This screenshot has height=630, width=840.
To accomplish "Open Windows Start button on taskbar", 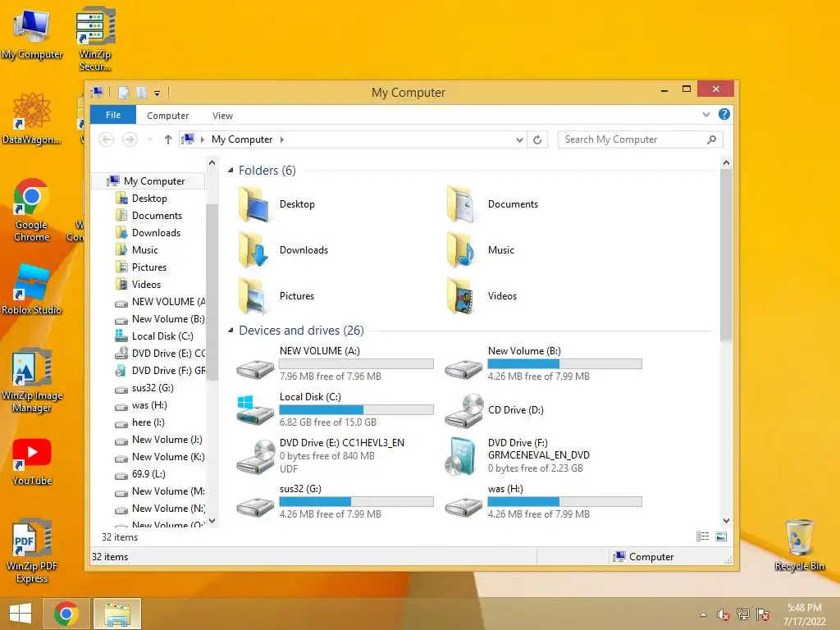I will click(21, 614).
